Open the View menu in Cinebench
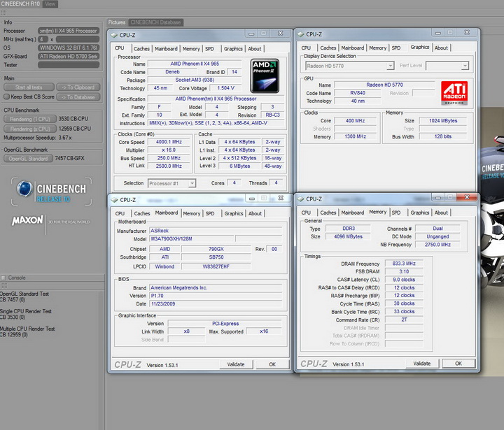Screen dimensions: 504x430 (50, 4)
